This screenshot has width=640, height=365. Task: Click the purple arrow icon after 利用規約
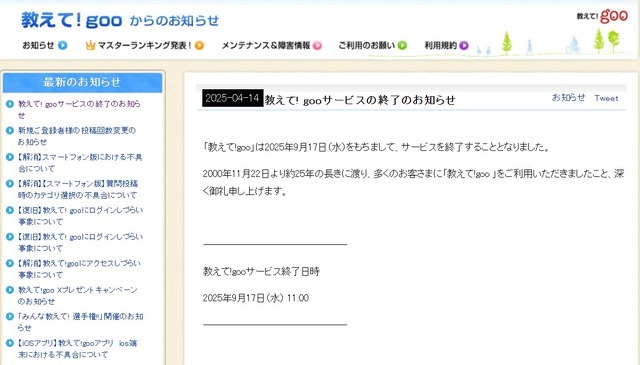click(x=464, y=45)
